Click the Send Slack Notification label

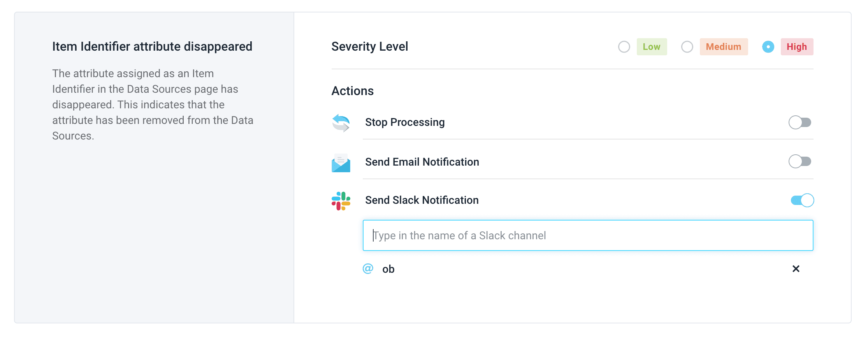click(x=422, y=200)
